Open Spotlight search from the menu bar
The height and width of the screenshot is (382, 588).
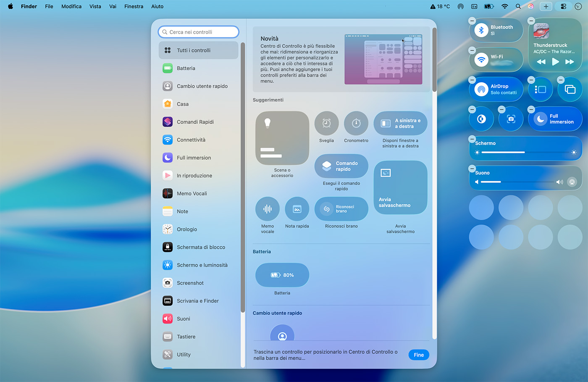(518, 6)
